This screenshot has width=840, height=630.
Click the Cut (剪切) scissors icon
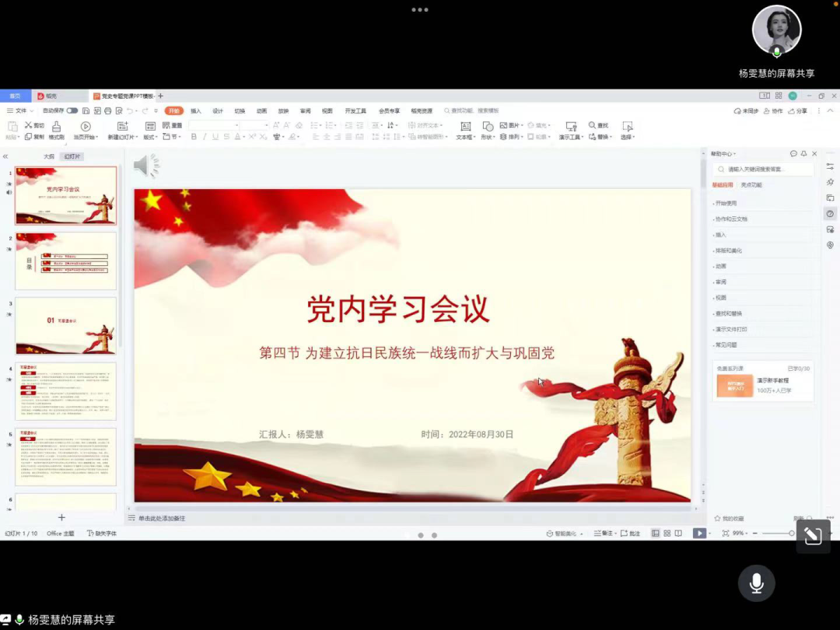29,124
